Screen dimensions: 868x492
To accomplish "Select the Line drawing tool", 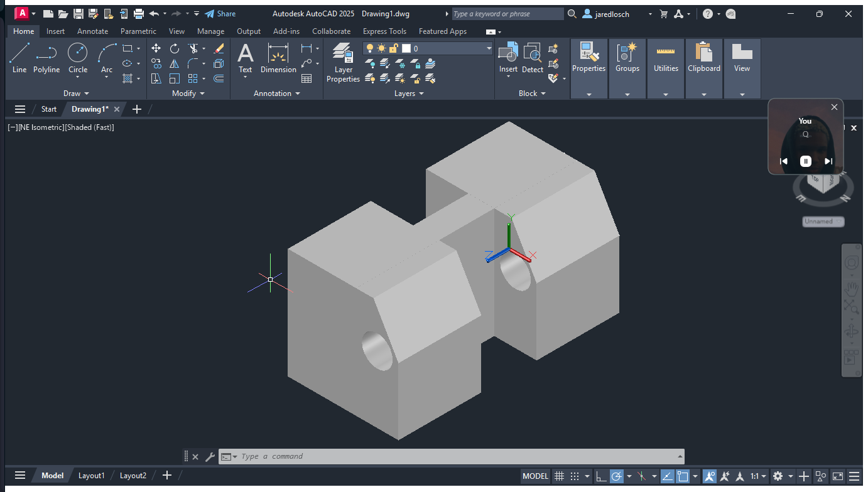I will (x=19, y=58).
